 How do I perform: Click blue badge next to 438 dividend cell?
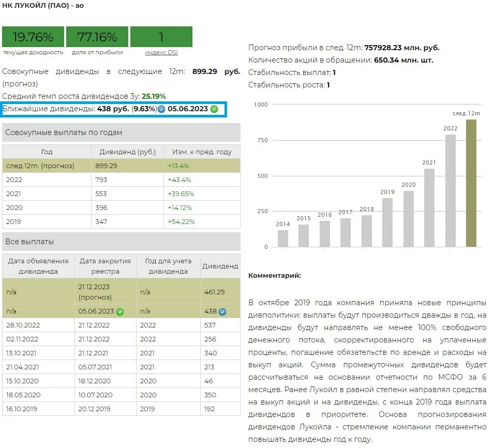222,311
